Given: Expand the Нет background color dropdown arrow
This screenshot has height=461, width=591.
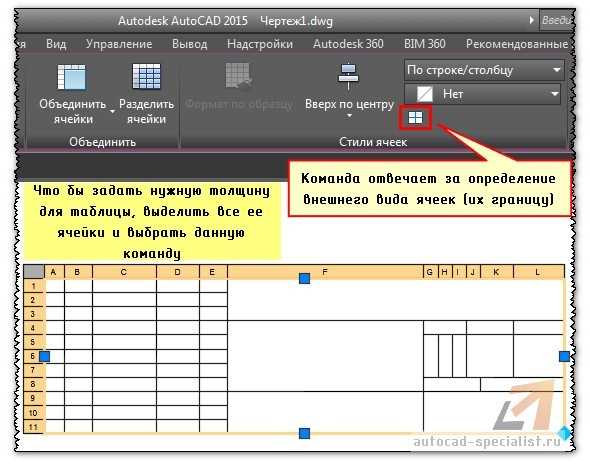Looking at the screenshot, I should click(554, 93).
